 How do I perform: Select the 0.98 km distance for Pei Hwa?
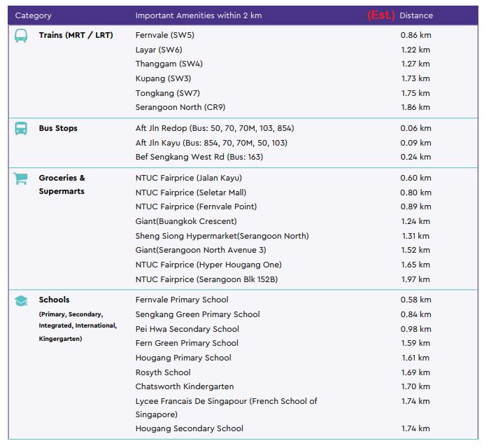(x=416, y=329)
